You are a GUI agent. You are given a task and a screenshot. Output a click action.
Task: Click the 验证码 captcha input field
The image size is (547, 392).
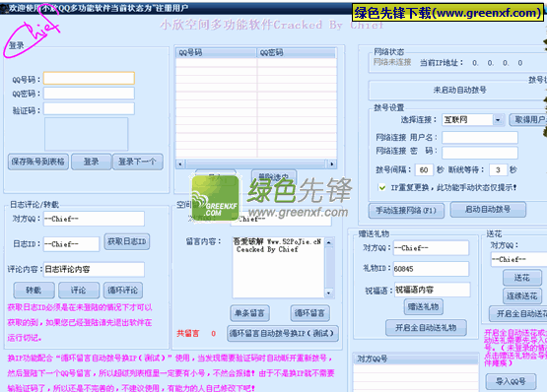click(x=89, y=108)
